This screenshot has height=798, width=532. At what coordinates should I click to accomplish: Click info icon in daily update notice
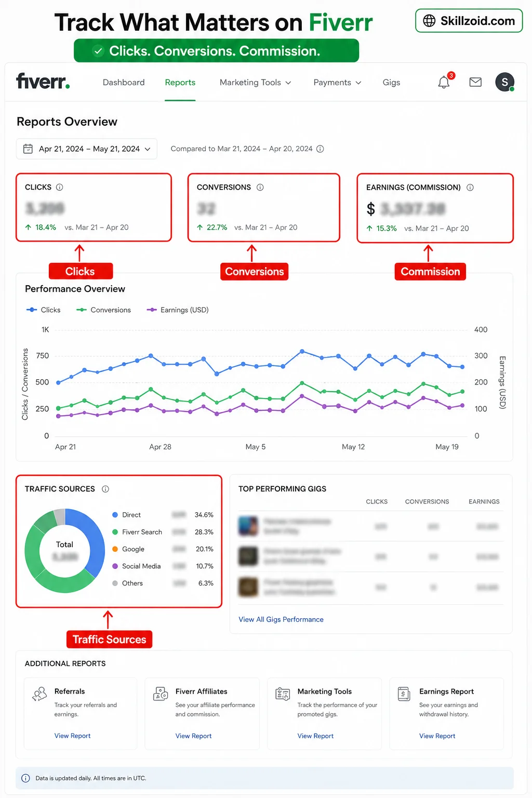click(25, 778)
